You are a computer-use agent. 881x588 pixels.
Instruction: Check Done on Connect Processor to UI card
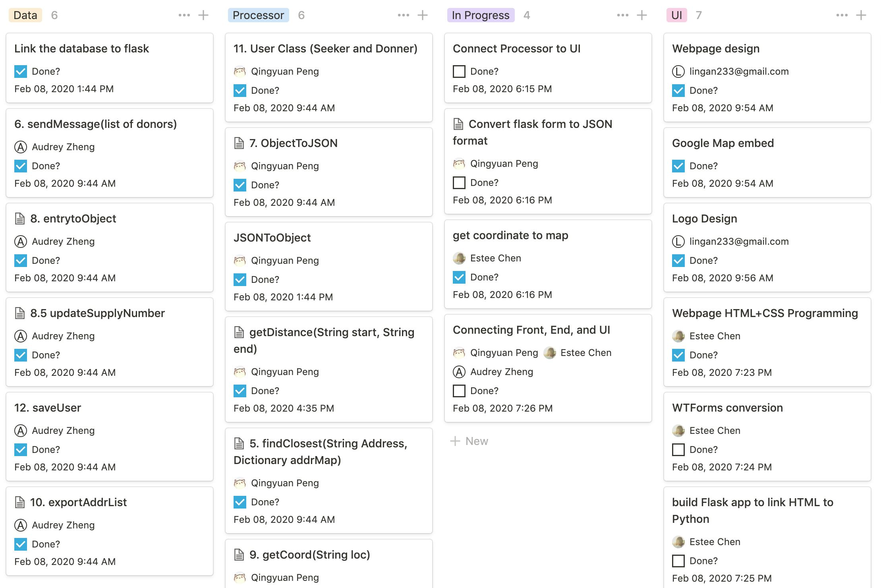coord(459,72)
